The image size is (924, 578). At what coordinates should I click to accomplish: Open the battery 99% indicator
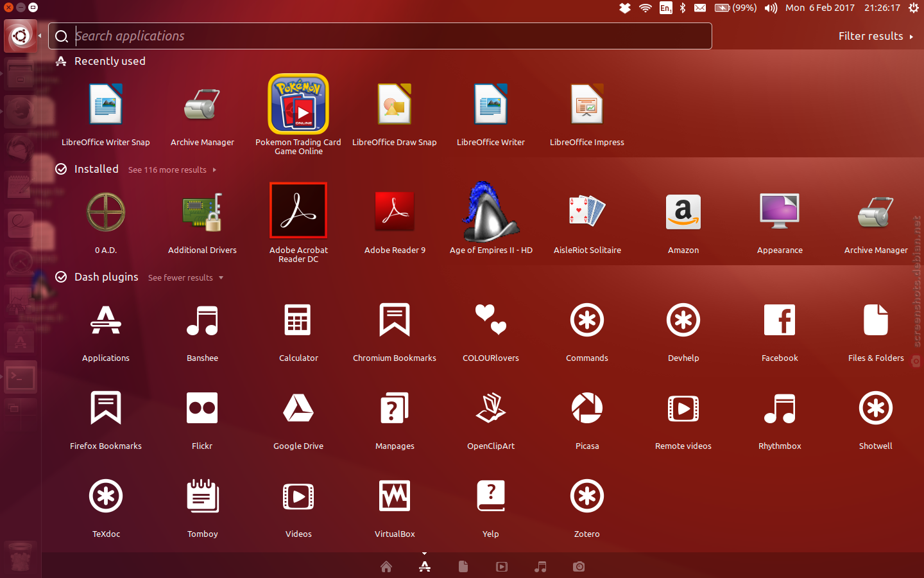coord(735,8)
